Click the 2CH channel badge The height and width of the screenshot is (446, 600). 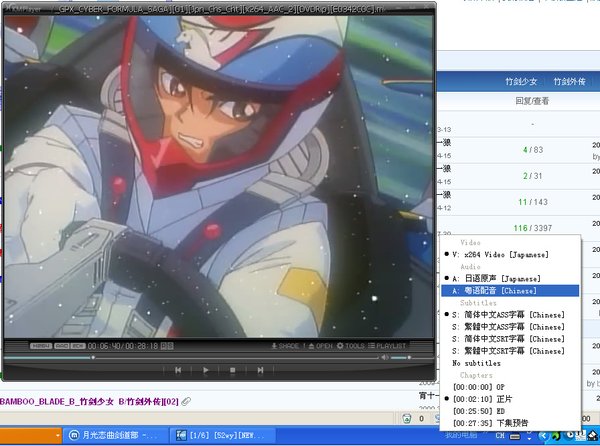tap(78, 346)
